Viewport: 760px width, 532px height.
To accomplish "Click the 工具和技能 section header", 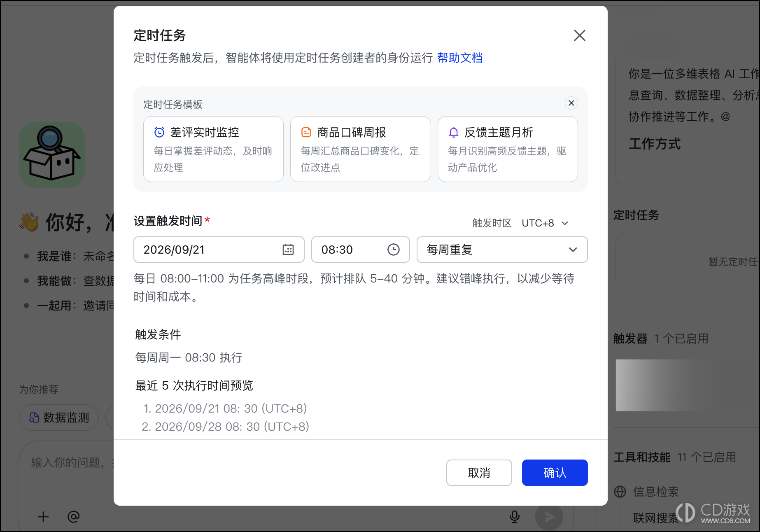I will 642,457.
